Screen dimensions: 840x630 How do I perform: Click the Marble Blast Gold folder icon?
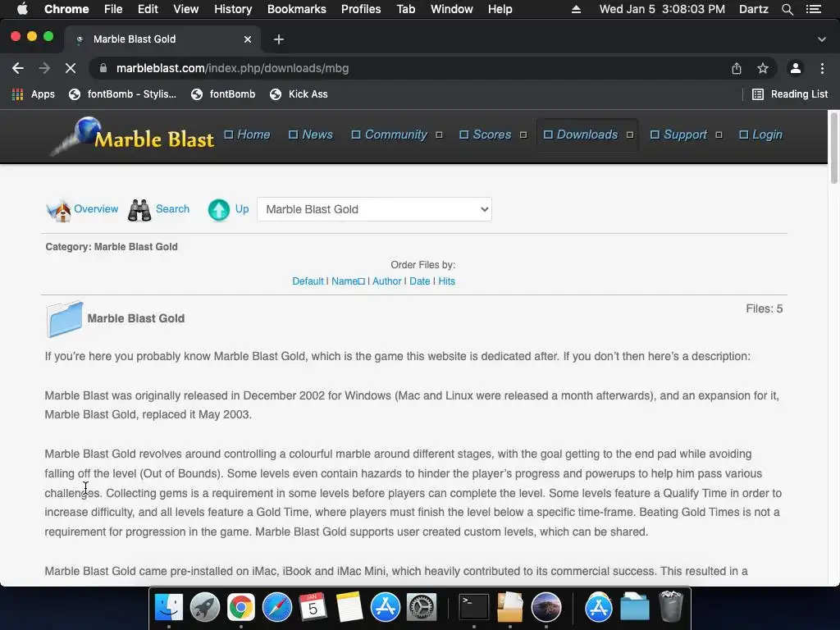65,319
